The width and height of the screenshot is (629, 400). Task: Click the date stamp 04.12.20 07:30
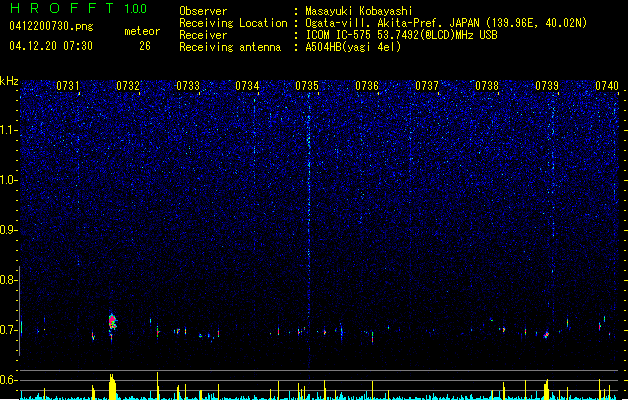(x=51, y=46)
